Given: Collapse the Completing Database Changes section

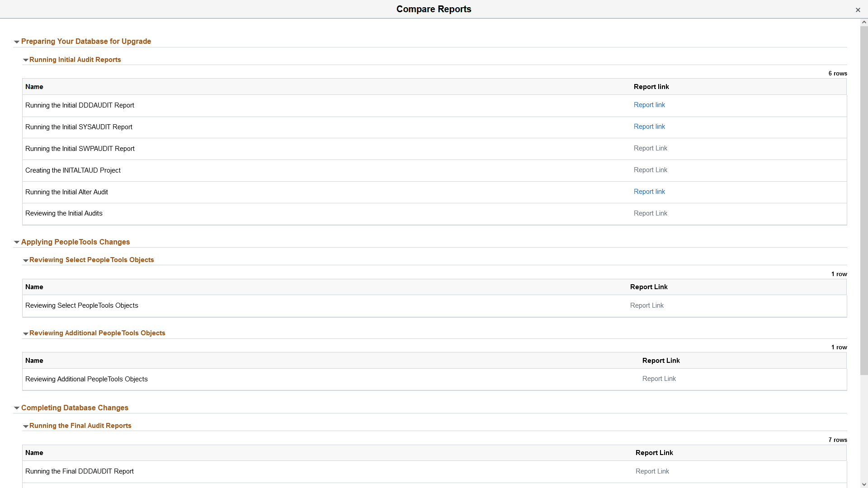Looking at the screenshot, I should (17, 408).
